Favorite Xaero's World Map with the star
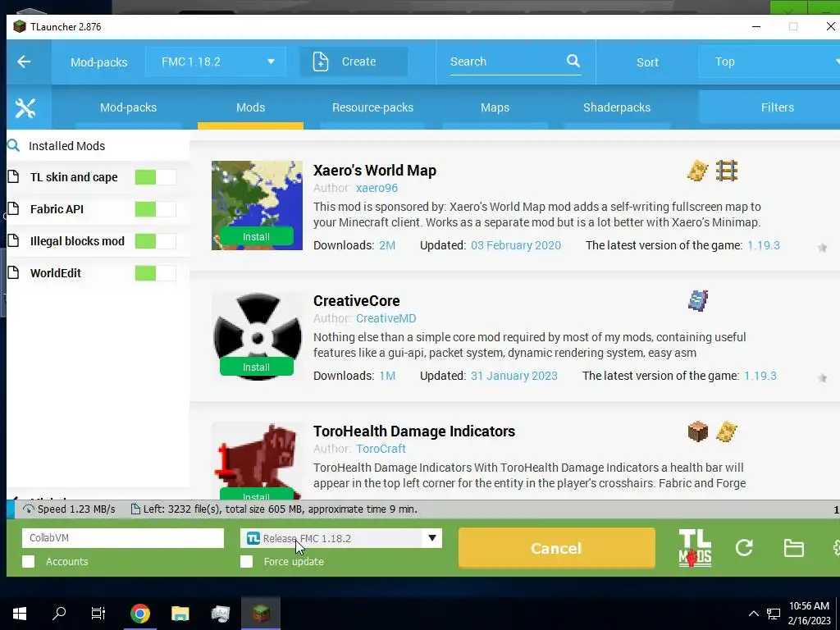 (822, 248)
